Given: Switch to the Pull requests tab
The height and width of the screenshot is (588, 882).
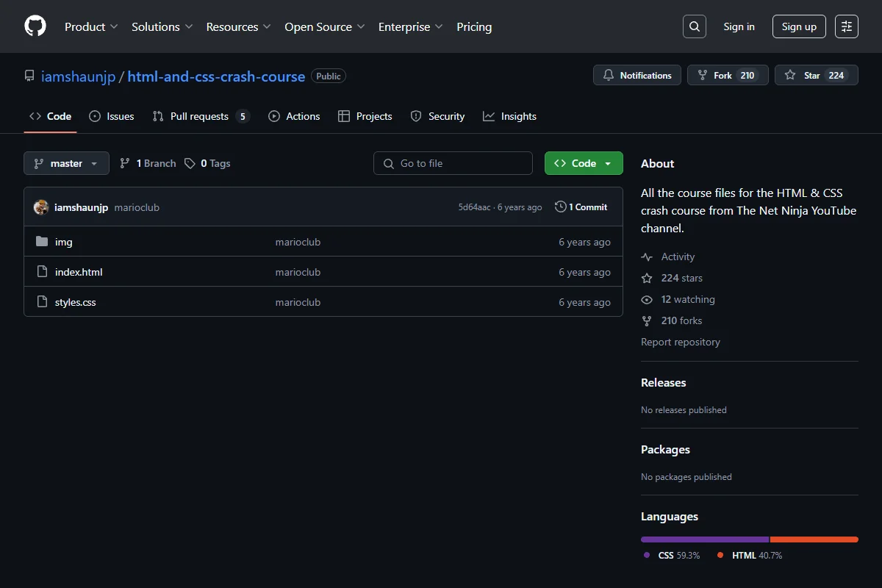Looking at the screenshot, I should click(201, 116).
